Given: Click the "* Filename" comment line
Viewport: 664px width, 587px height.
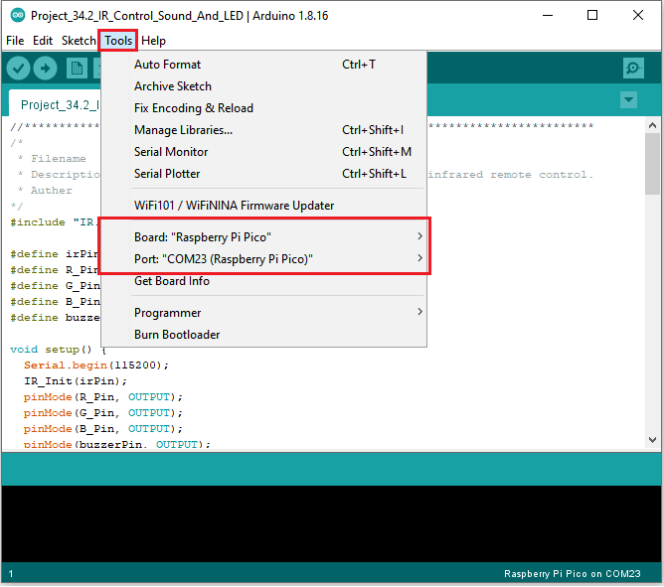Looking at the screenshot, I should point(52,159).
